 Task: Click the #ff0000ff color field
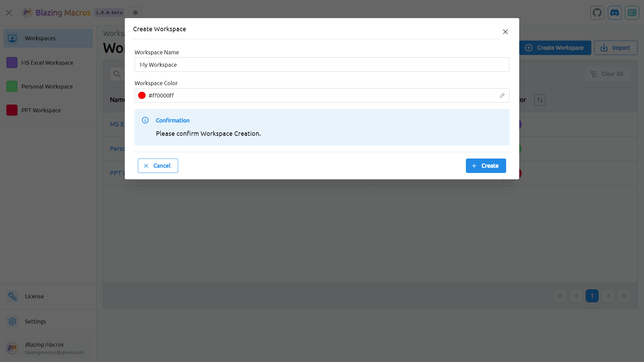[322, 96]
